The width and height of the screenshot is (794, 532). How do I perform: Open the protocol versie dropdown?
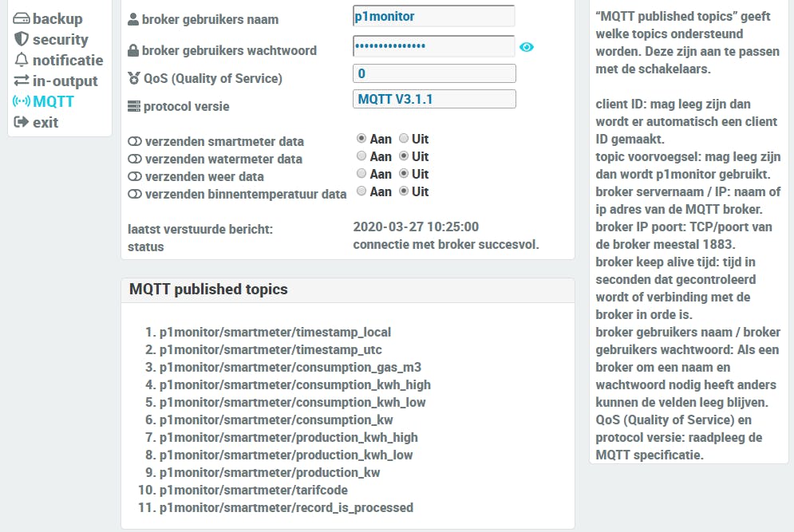pyautogui.click(x=434, y=99)
